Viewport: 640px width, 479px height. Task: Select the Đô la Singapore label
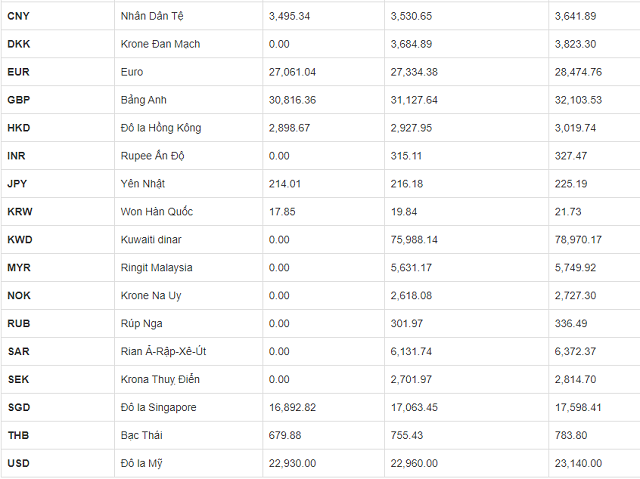click(157, 407)
